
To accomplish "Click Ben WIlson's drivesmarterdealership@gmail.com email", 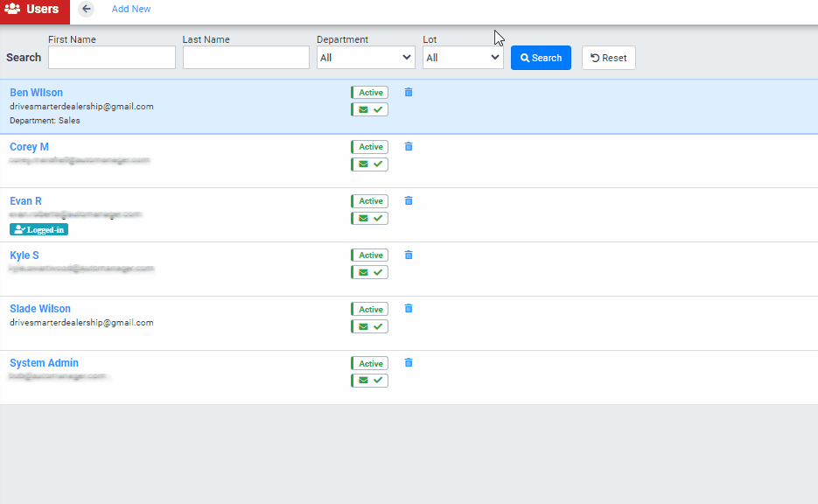I will [x=81, y=107].
